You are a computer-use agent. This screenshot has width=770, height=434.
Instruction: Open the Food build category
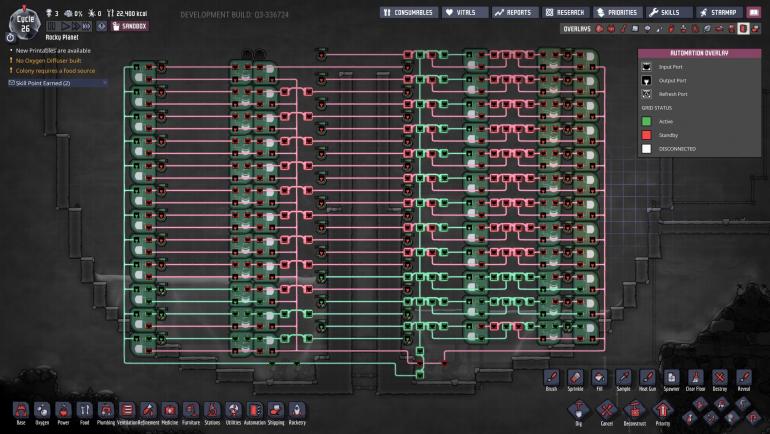84,411
